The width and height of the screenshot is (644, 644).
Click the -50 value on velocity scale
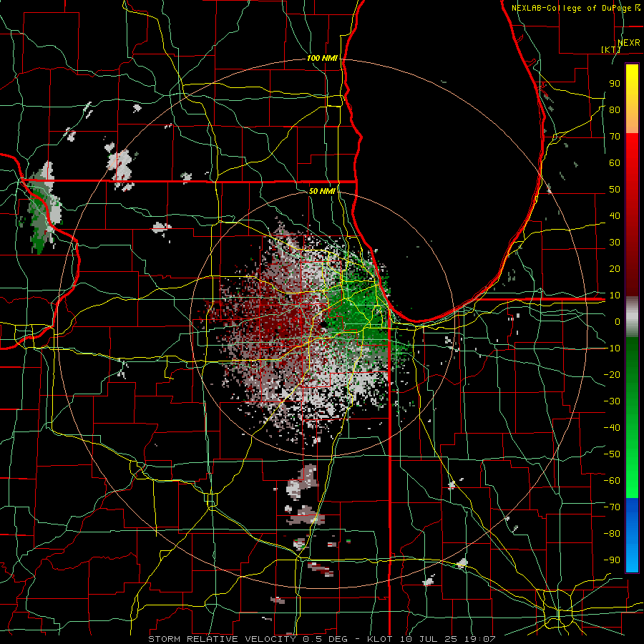coord(612,454)
